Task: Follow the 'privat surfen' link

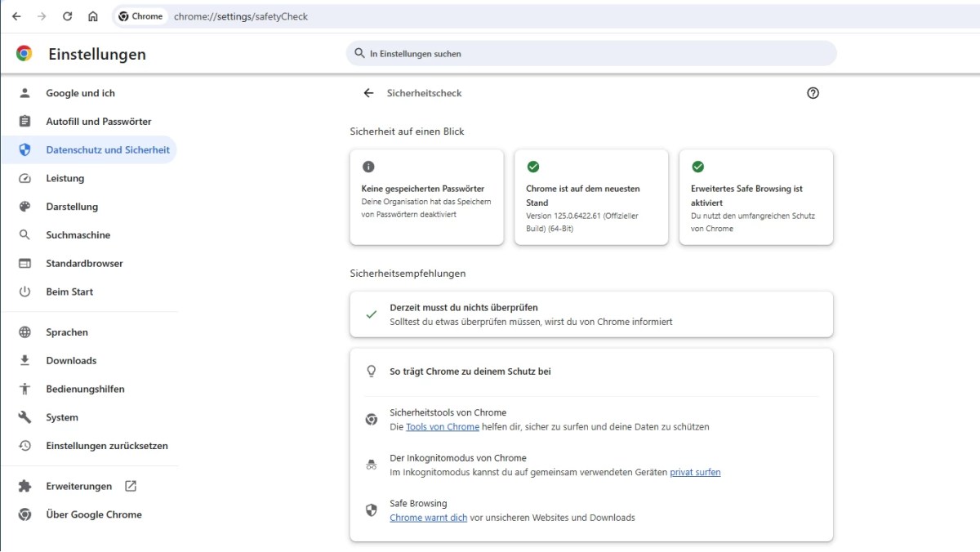Action: pos(695,472)
